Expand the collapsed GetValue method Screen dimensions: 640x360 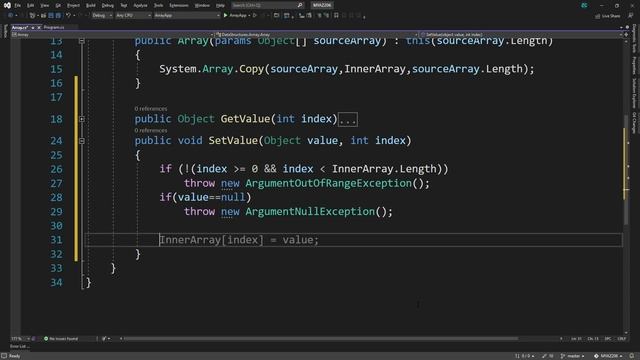click(82, 119)
